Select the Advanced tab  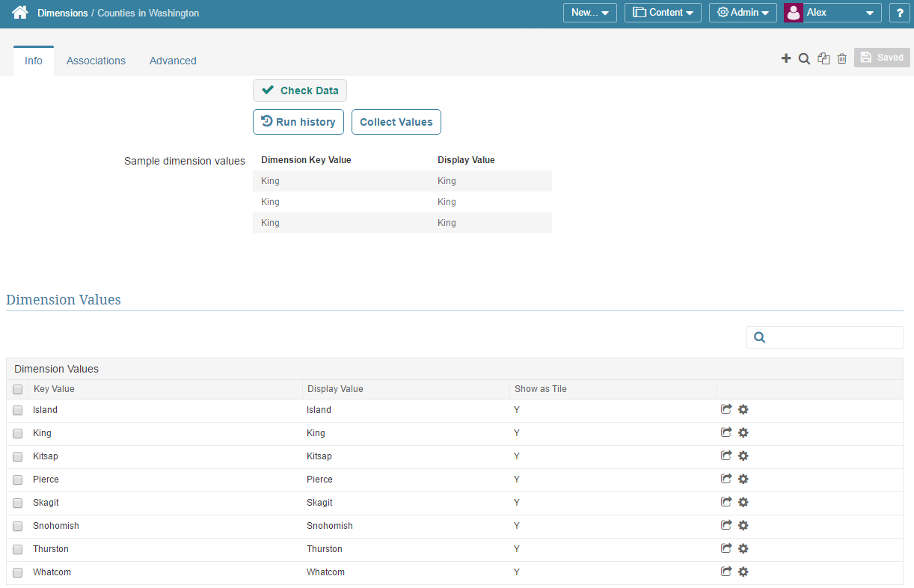(x=173, y=61)
